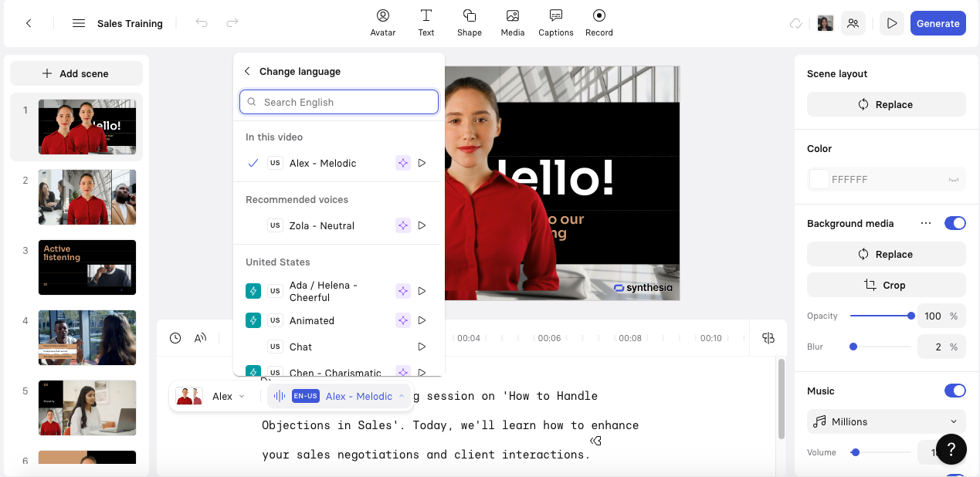
Task: Open the help question mark button
Action: [x=951, y=448]
